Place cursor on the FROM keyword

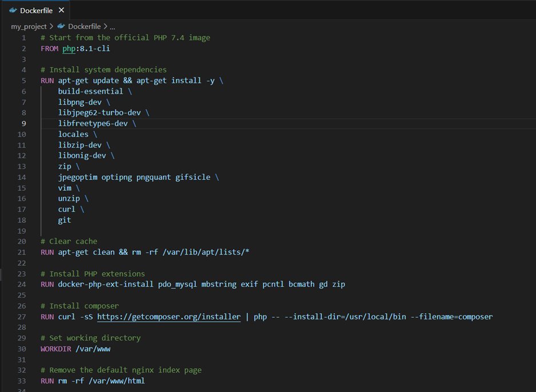click(x=47, y=48)
